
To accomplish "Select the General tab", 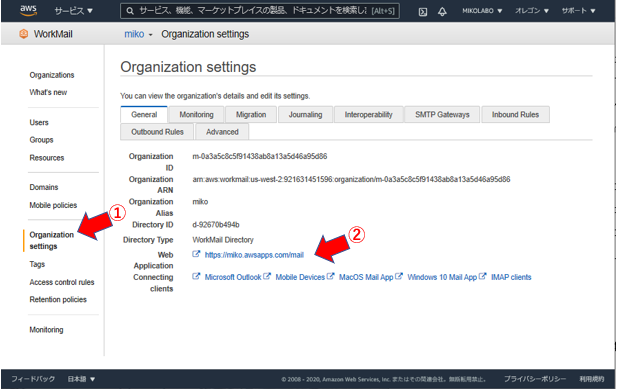I will pyautogui.click(x=144, y=115).
